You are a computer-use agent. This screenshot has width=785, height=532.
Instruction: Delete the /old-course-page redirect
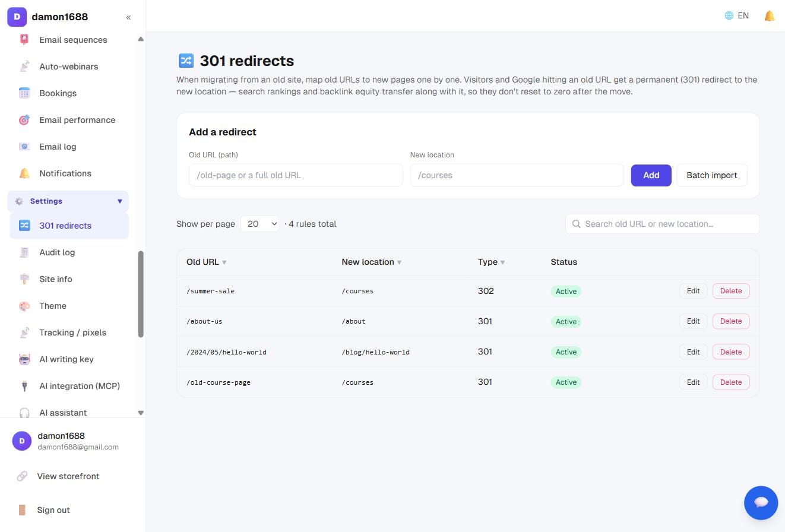730,382
